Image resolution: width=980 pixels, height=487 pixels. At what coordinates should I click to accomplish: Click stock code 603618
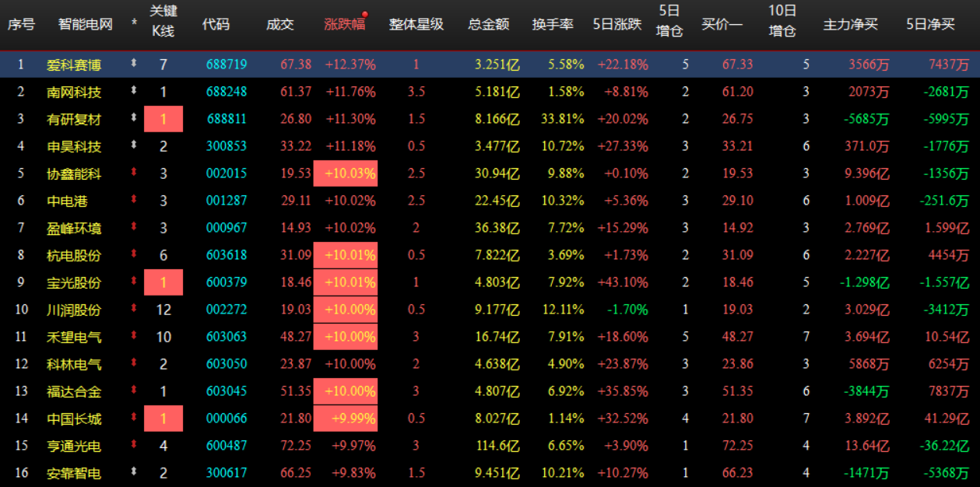227,255
